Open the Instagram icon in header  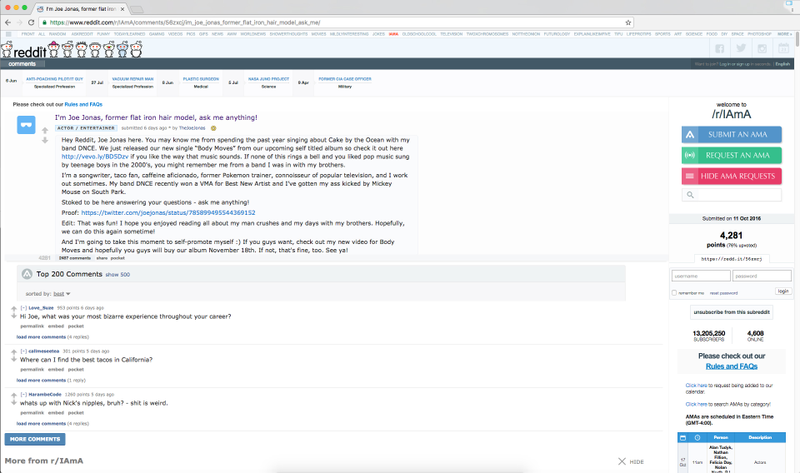pyautogui.click(x=762, y=48)
